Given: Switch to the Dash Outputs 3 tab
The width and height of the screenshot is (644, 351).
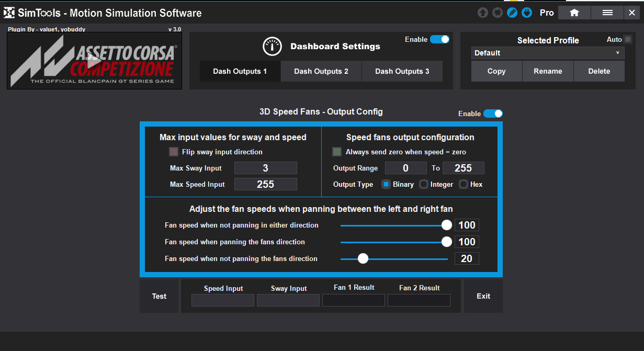Looking at the screenshot, I should pyautogui.click(x=402, y=71).
